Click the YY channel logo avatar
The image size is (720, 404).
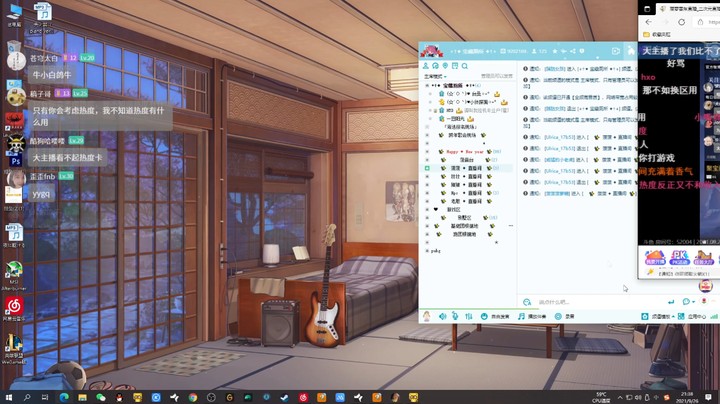coord(431,50)
